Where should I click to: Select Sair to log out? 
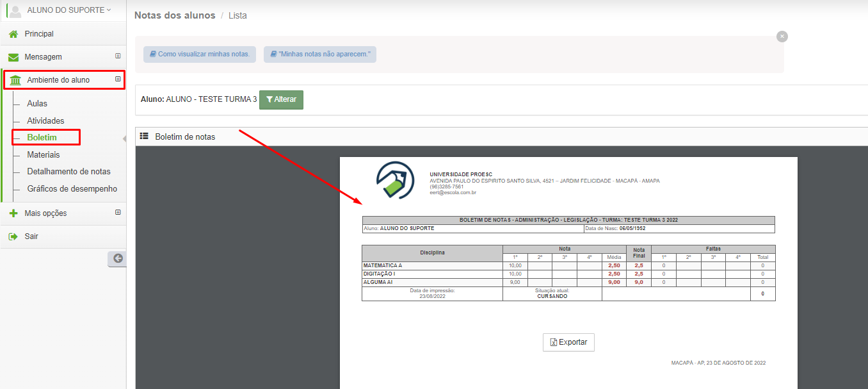pos(31,236)
